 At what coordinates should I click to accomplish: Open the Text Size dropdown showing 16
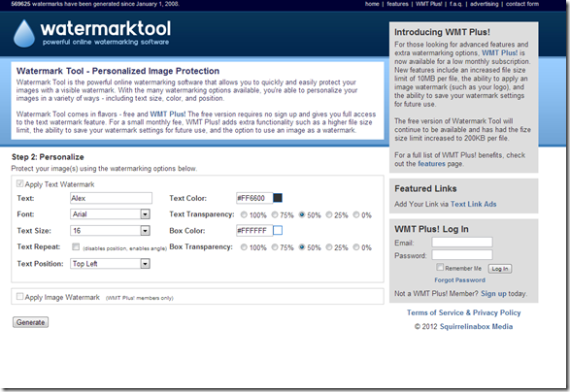click(110, 230)
